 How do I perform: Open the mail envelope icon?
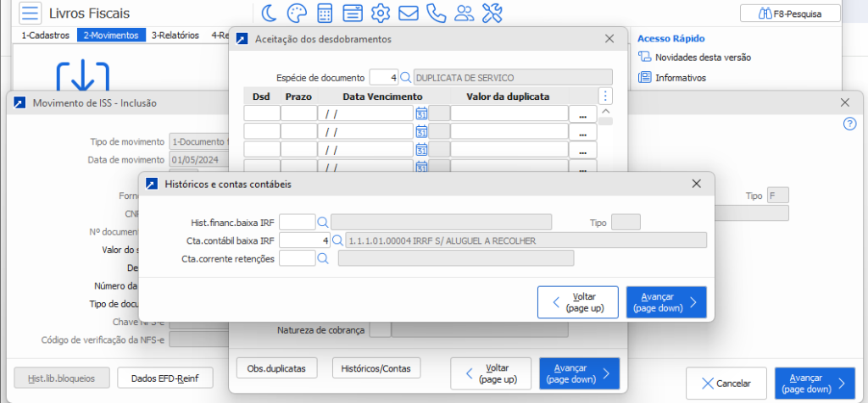click(408, 13)
